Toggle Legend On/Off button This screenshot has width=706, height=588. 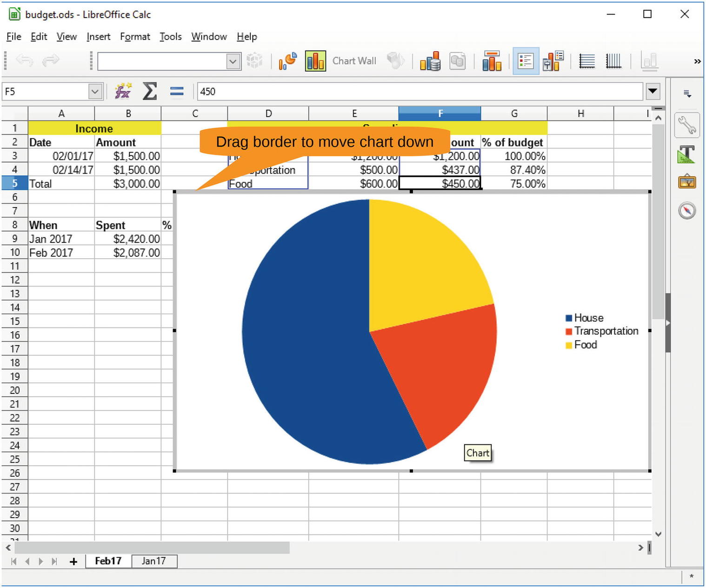[x=526, y=61]
